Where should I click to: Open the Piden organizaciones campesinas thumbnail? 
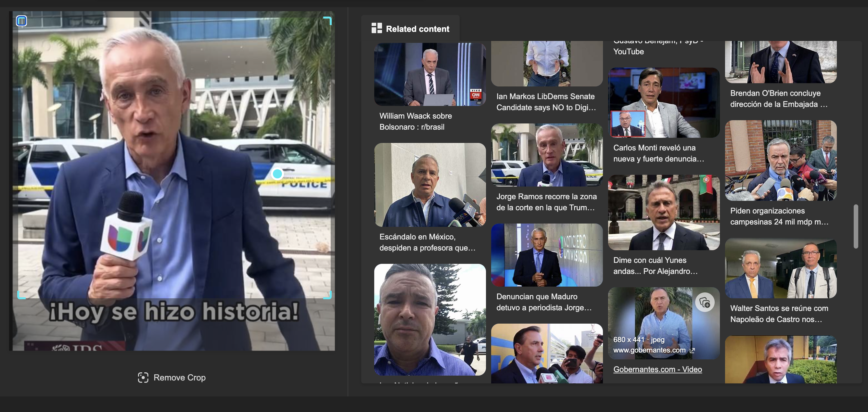coord(780,161)
